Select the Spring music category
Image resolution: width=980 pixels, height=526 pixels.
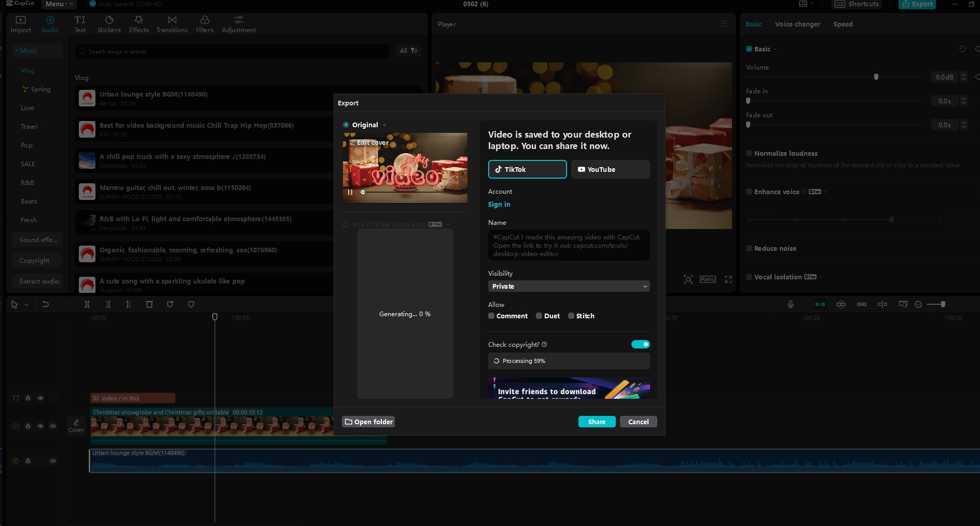36,89
